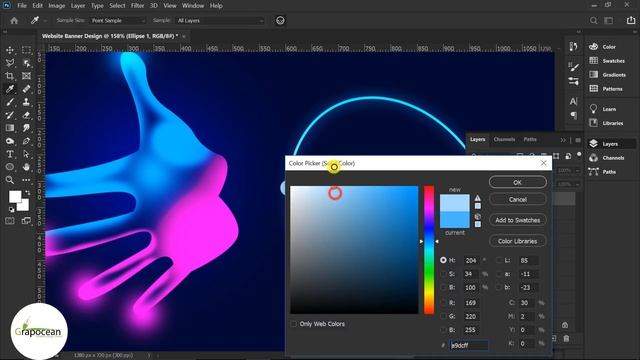This screenshot has height=360, width=640.
Task: Open the Eyedropper tool preset picker arrow
Action: 45,20
